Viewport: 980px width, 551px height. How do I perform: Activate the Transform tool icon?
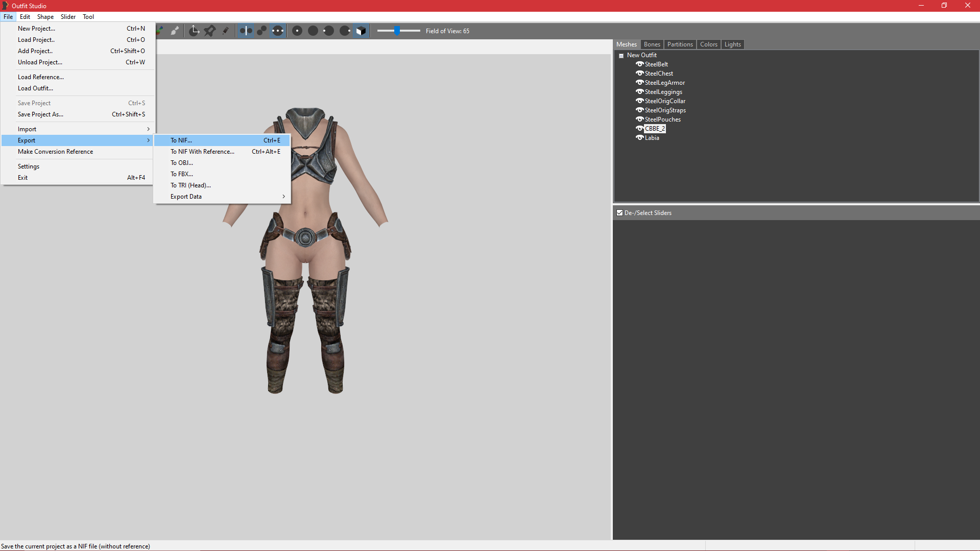point(194,31)
